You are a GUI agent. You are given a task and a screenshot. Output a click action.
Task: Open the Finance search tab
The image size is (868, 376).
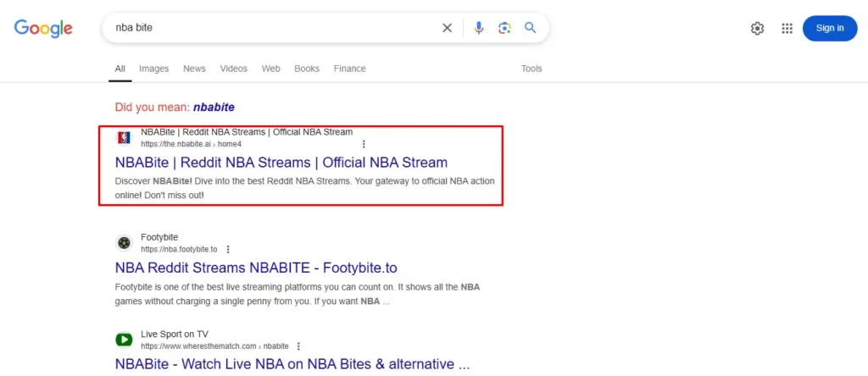[349, 69]
